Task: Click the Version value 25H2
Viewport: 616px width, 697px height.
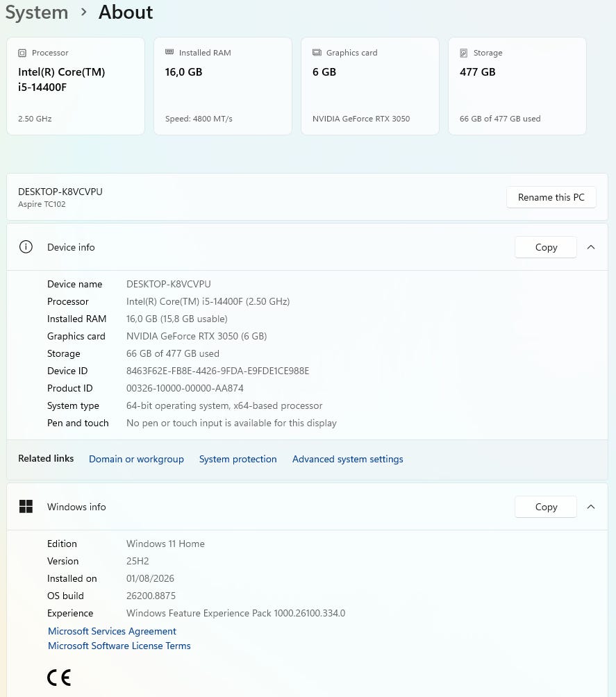Action: (x=138, y=561)
